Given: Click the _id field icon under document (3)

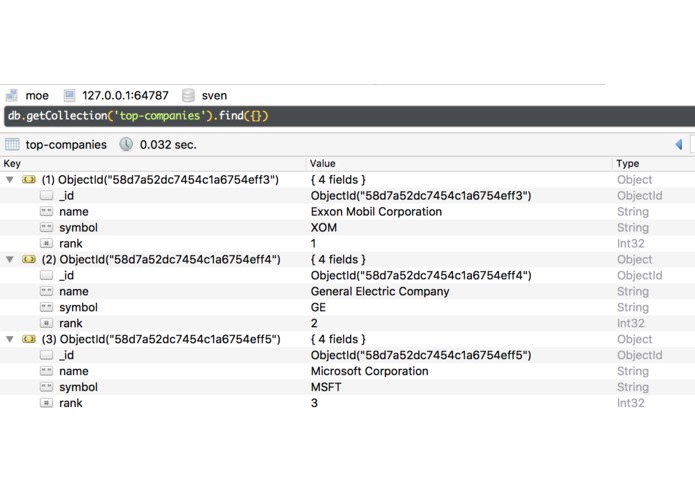Looking at the screenshot, I should pos(47,355).
